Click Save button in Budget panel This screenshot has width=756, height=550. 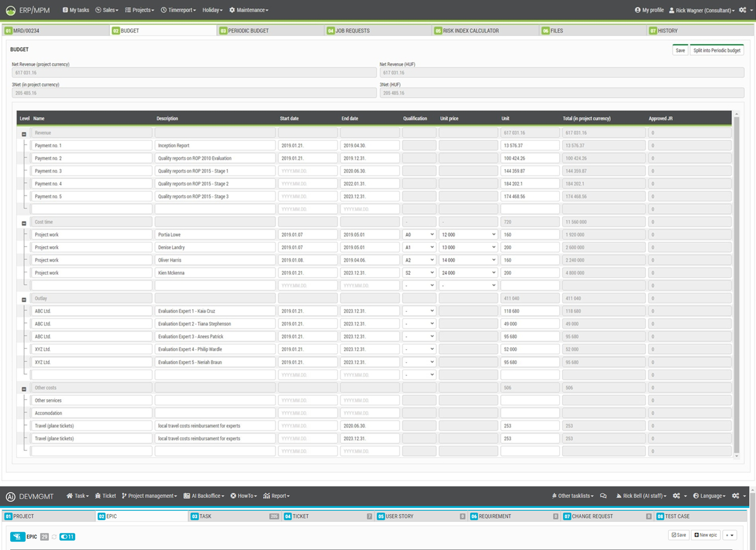point(680,50)
